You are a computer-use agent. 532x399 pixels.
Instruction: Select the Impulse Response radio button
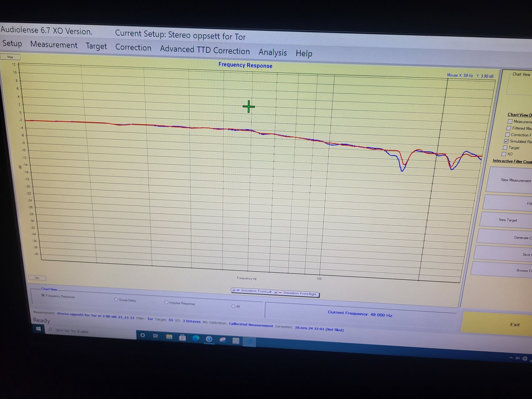click(x=167, y=302)
